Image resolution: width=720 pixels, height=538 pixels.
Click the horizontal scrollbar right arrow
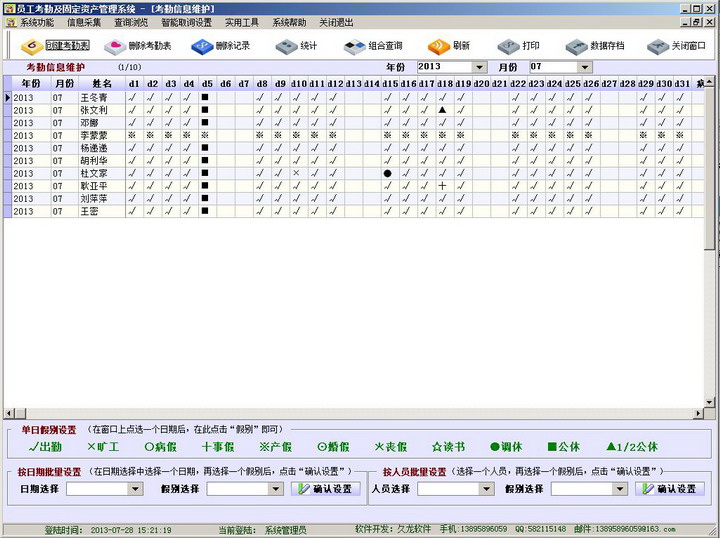tap(699, 414)
